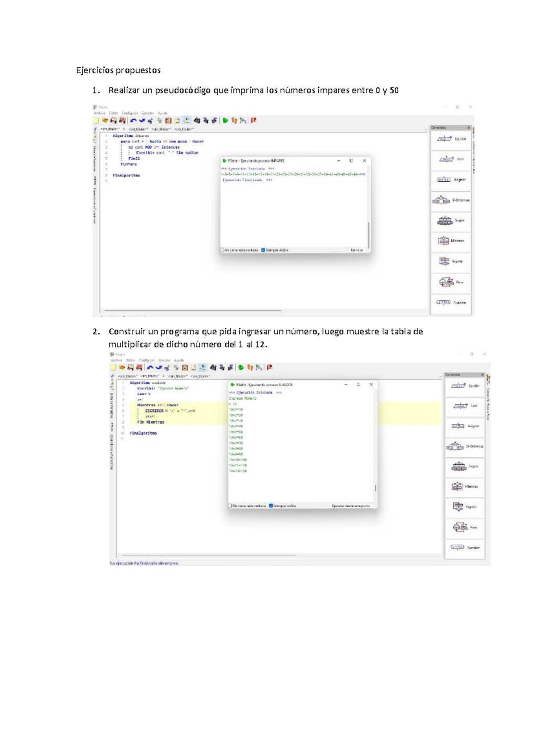This screenshot has height=756, width=534.
Task: Uncheck 'Siempre visible' in the IMPARES output window
Action: coord(263,250)
